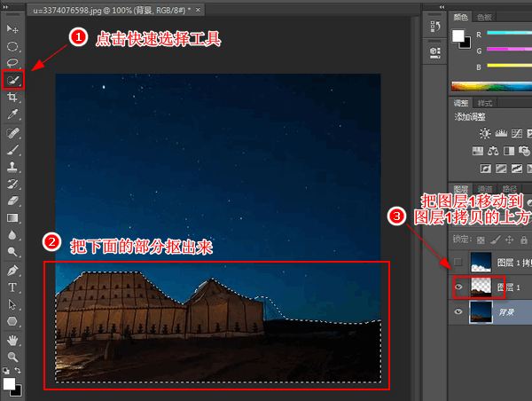This screenshot has width=532, height=401.
Task: Collapse the right panels with double arrows
Action: pos(442,7)
